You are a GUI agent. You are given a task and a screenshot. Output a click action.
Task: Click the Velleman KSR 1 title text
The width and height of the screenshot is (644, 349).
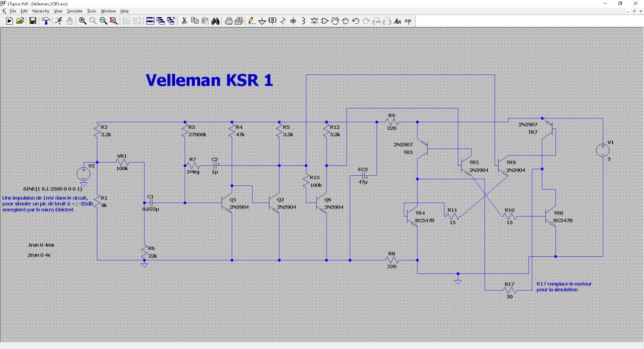tap(209, 80)
